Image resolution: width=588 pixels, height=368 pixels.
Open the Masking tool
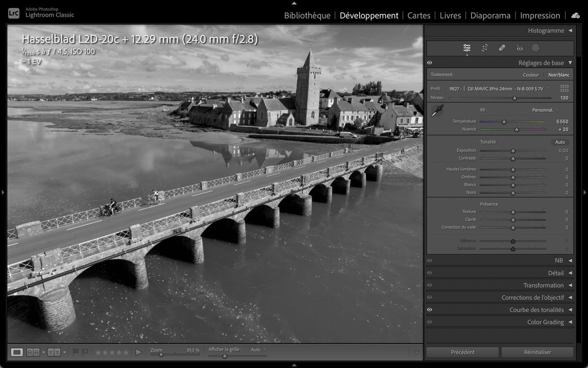click(536, 48)
